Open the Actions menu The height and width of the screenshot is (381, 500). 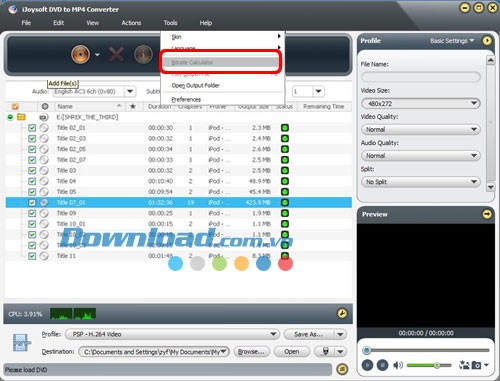tap(131, 23)
